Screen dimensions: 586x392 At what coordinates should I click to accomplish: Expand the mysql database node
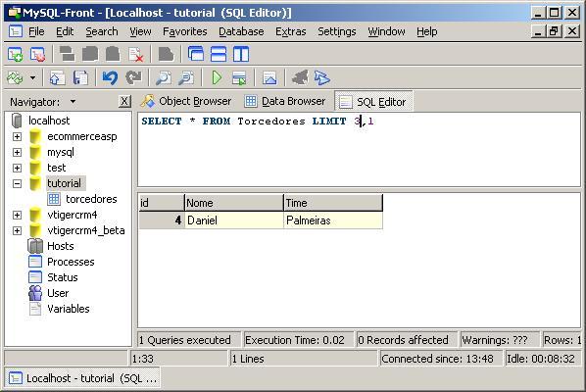click(x=17, y=153)
